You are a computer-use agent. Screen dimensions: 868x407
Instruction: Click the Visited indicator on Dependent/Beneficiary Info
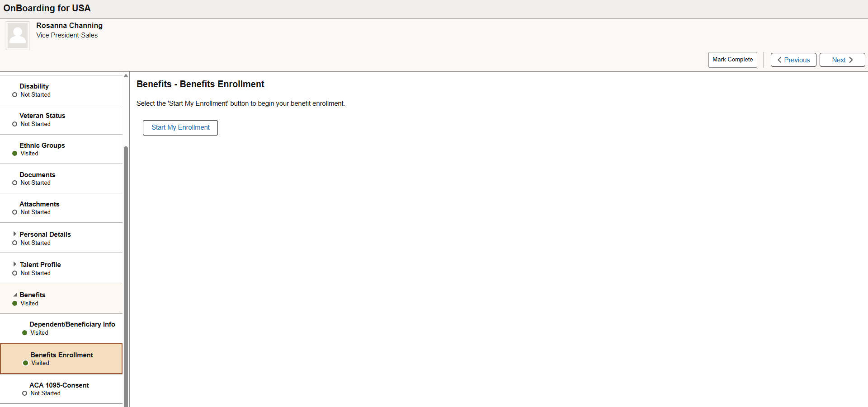(x=24, y=333)
